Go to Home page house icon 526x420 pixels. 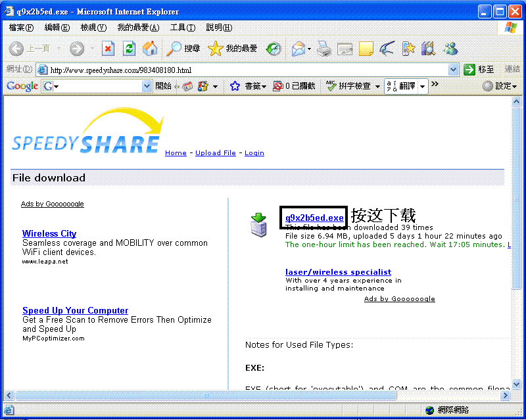click(150, 49)
